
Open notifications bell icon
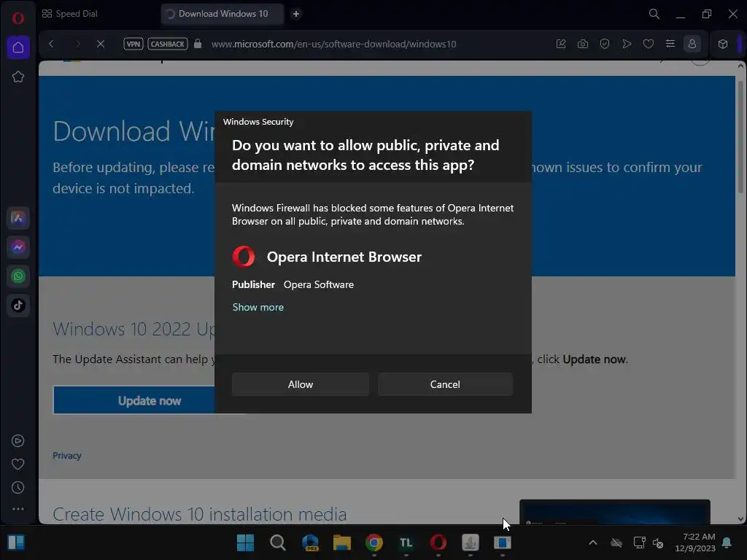[727, 542]
